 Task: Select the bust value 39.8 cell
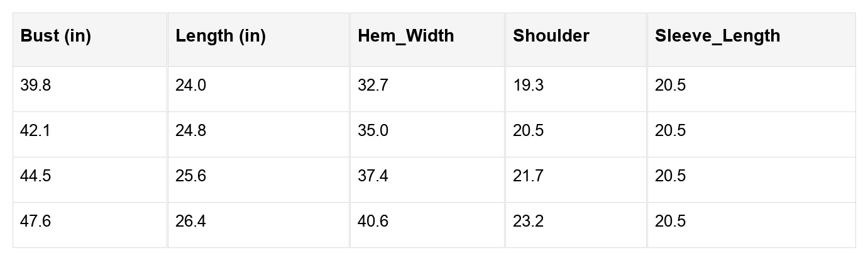(x=36, y=86)
